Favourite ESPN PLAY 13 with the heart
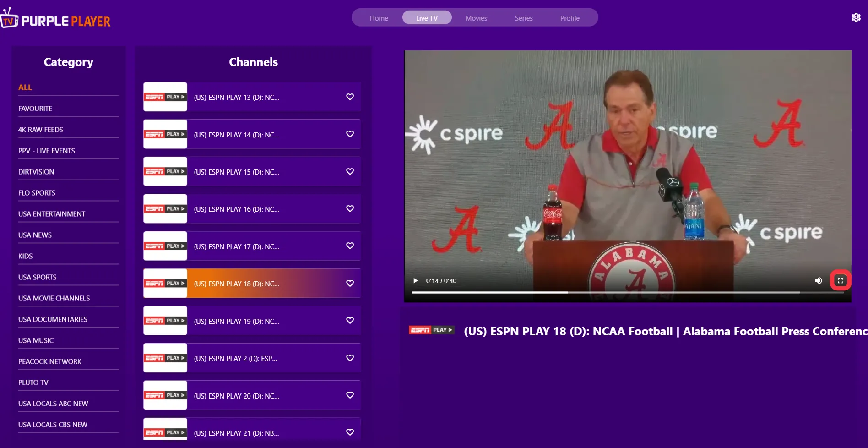 point(350,97)
